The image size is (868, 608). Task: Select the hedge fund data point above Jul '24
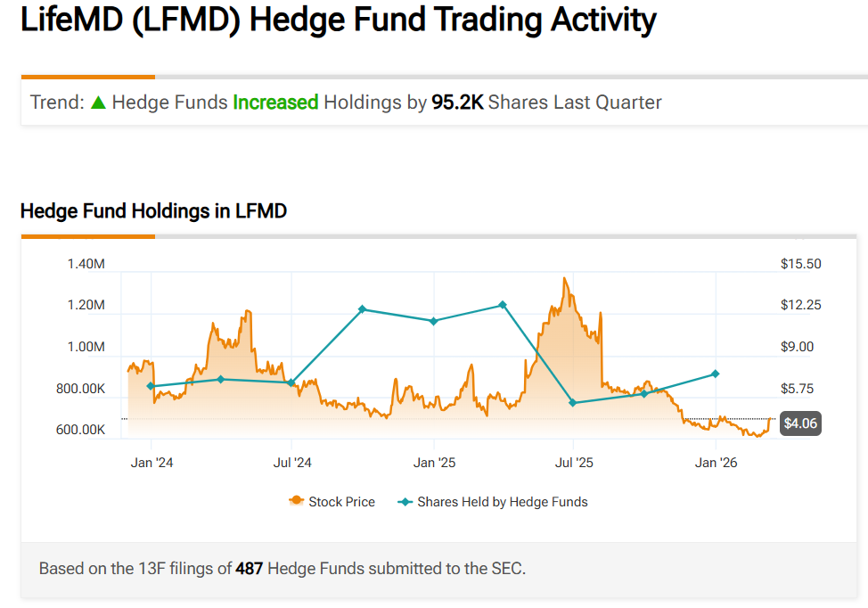[291, 382]
